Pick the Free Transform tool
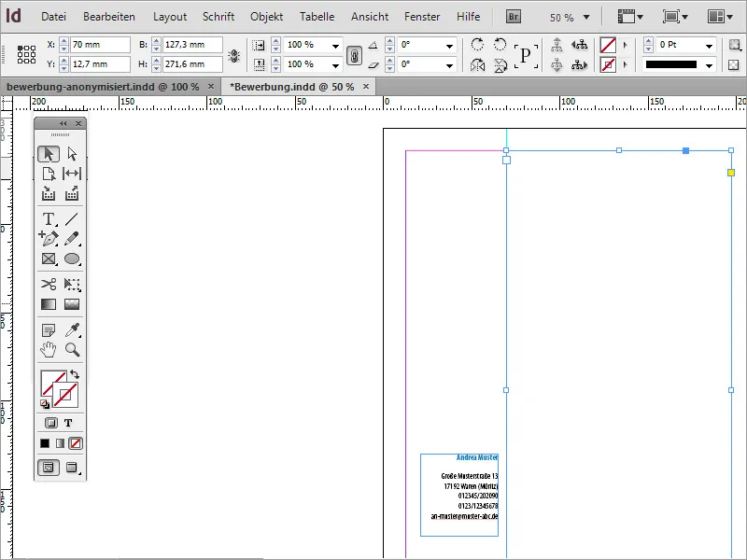Image resolution: width=747 pixels, height=560 pixels. click(x=72, y=285)
